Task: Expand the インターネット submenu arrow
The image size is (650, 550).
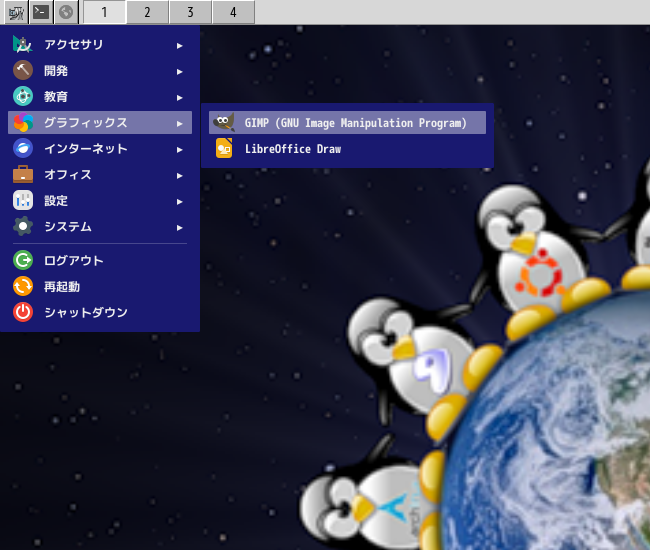Action: click(179, 149)
